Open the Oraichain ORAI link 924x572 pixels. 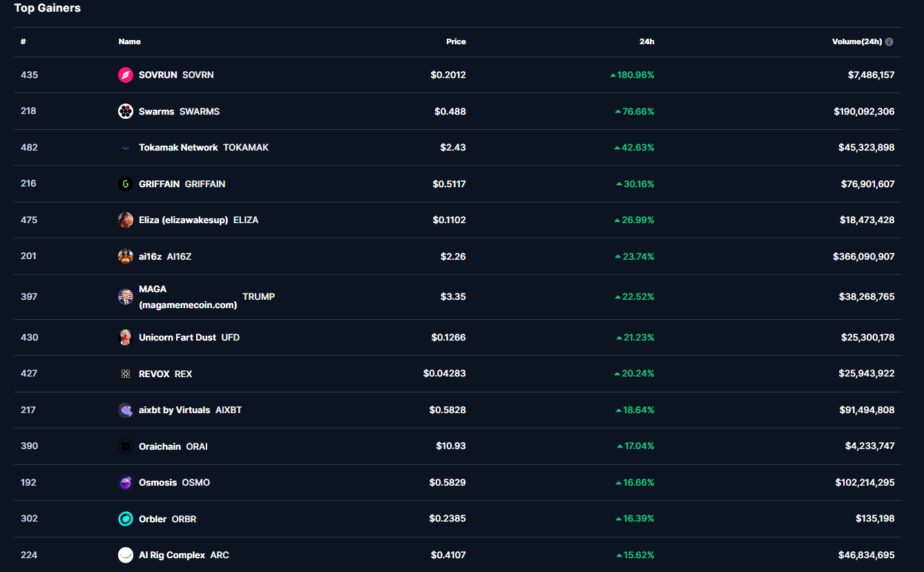click(x=160, y=447)
